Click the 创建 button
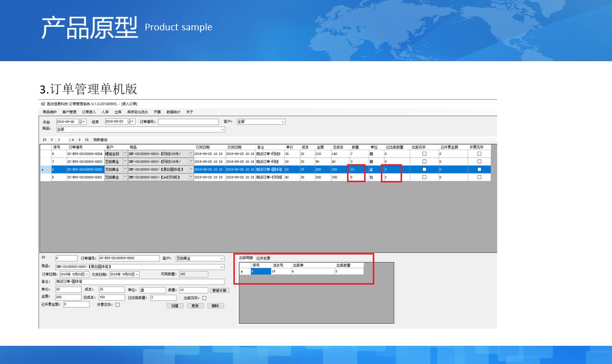 [x=175, y=306]
